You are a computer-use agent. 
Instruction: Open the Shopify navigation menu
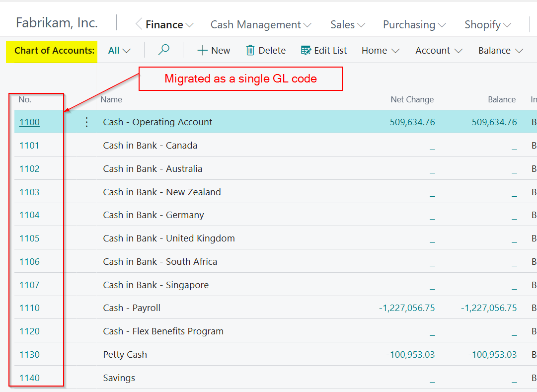tap(488, 24)
